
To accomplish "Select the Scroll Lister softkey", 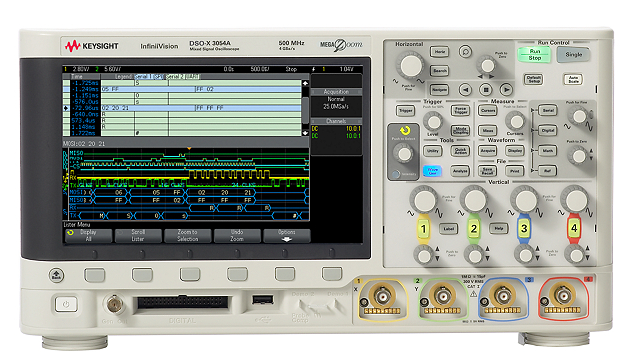I will coord(138,236).
